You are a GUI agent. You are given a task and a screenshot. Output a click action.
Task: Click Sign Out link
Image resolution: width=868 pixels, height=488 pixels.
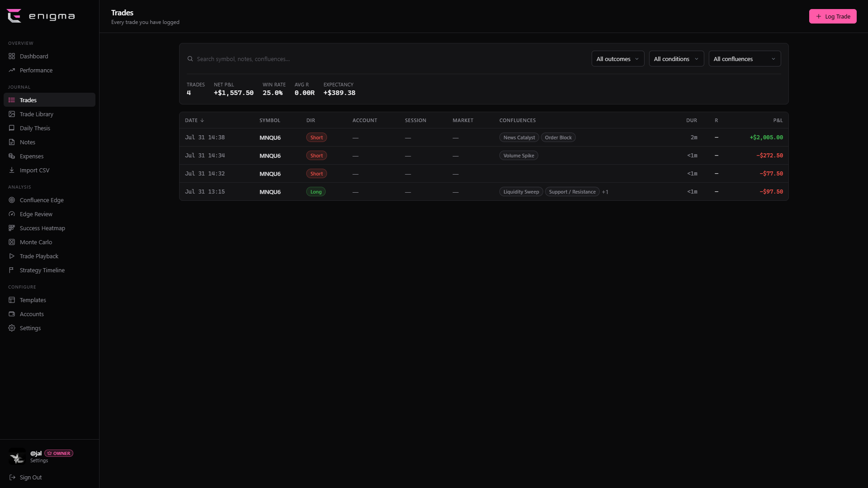point(31,477)
